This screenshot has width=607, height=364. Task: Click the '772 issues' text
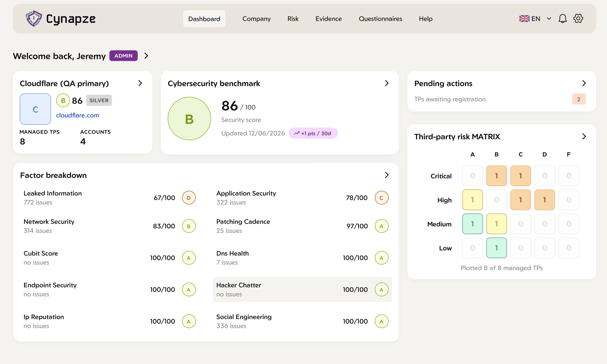38,202
